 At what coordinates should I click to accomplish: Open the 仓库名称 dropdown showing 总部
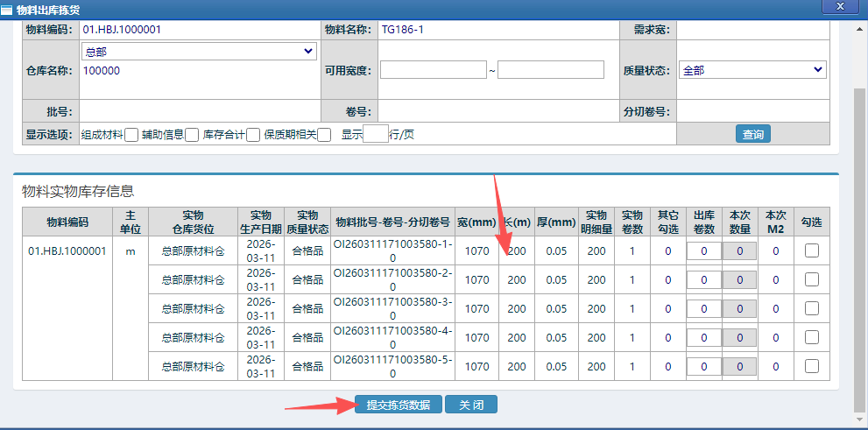pos(198,52)
